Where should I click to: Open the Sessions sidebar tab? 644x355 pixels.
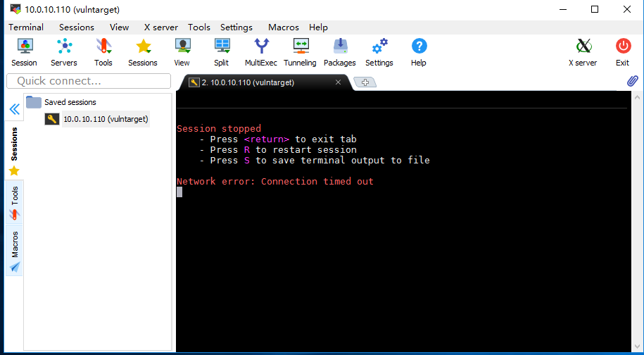point(14,151)
